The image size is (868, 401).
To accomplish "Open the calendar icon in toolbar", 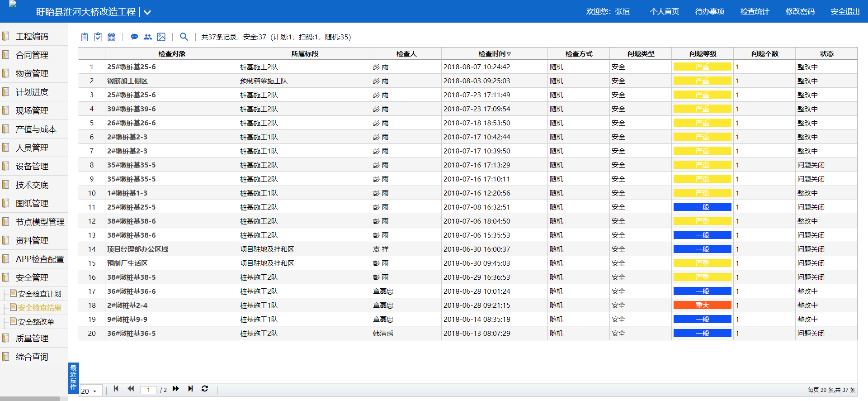I will click(112, 37).
